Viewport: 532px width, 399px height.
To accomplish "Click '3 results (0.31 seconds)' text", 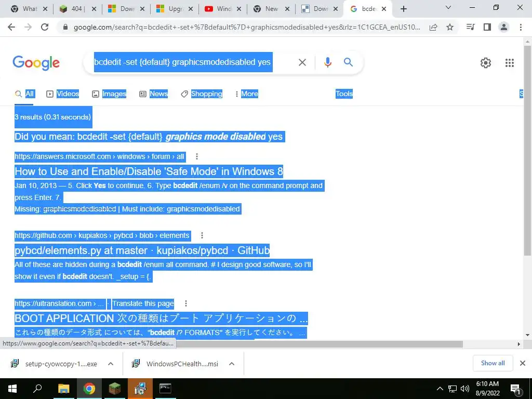I will tap(53, 117).
